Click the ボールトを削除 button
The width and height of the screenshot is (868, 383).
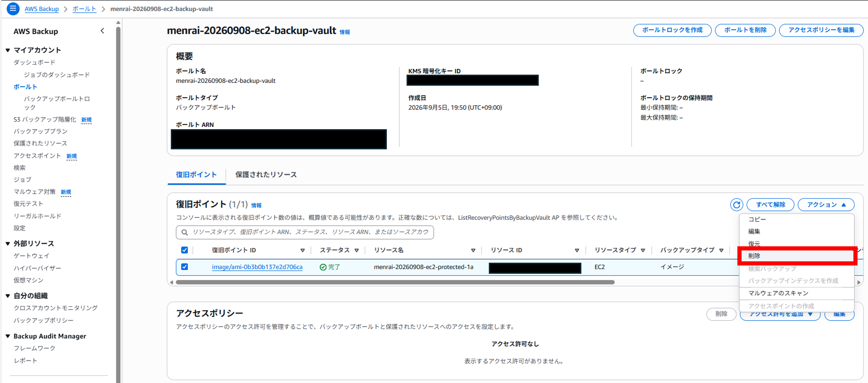click(x=745, y=30)
